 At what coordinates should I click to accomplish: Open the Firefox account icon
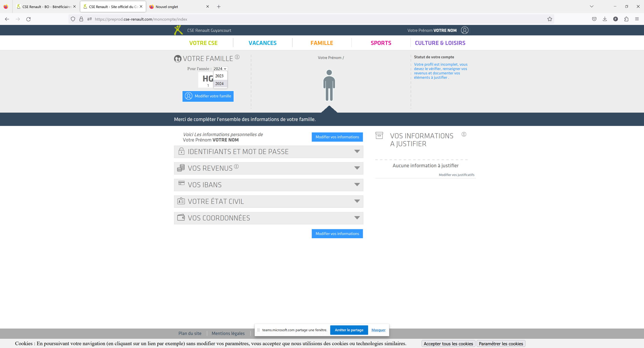[615, 19]
